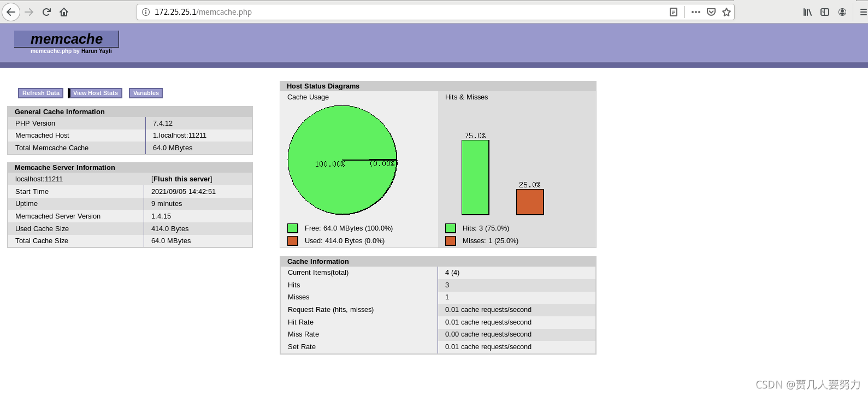
Task: Open the page actions menu
Action: point(695,12)
